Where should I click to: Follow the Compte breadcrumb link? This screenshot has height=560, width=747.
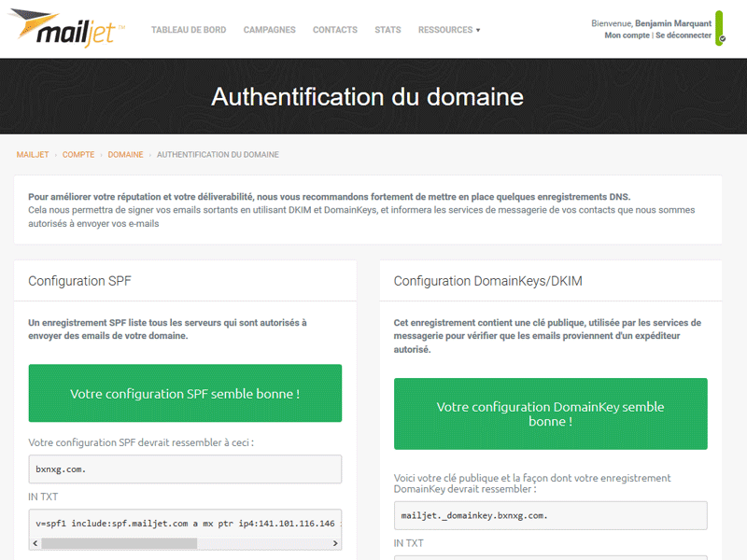click(x=78, y=155)
